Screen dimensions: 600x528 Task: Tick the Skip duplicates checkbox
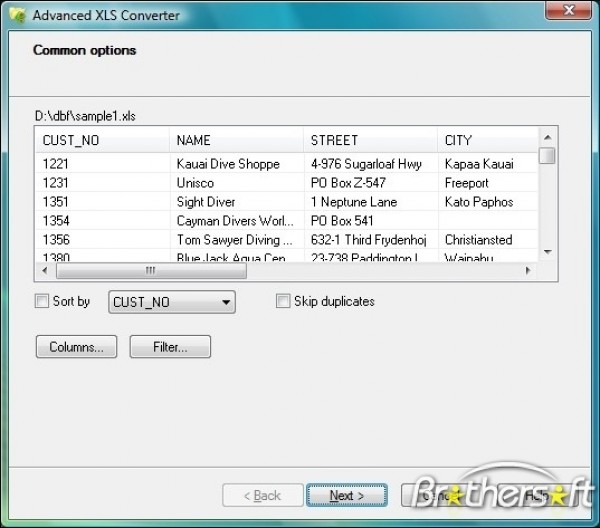[x=283, y=301]
